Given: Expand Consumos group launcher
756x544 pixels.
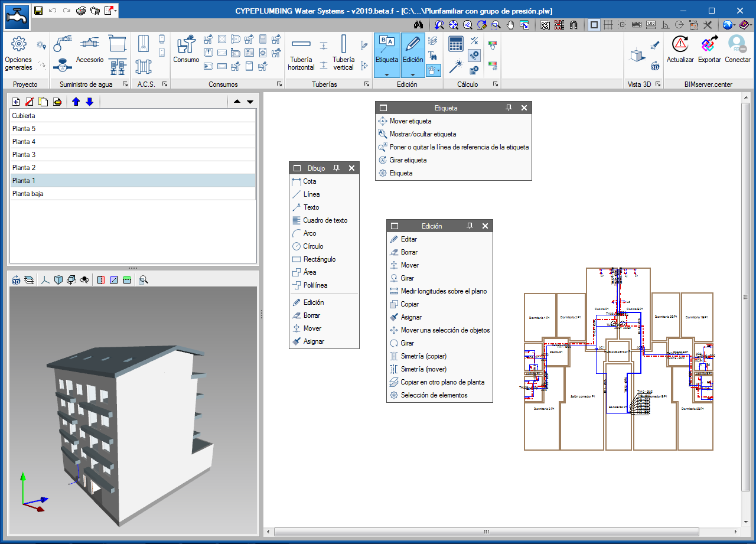Looking at the screenshot, I should pyautogui.click(x=279, y=84).
